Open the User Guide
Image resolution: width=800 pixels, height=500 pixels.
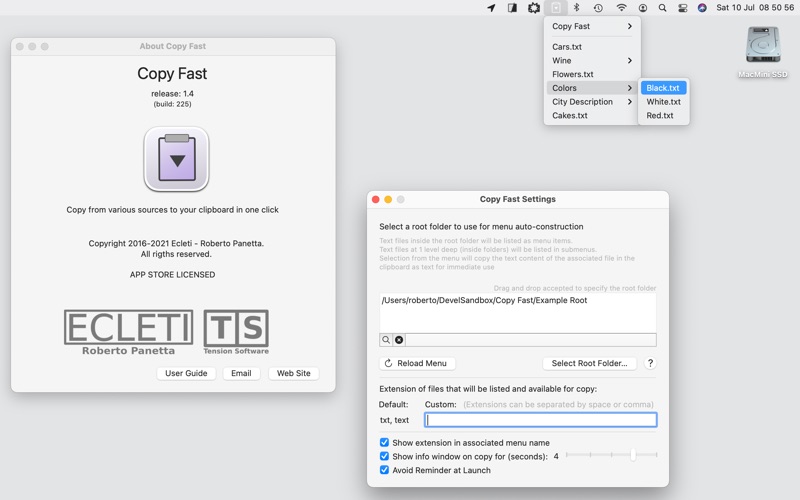[x=186, y=373]
